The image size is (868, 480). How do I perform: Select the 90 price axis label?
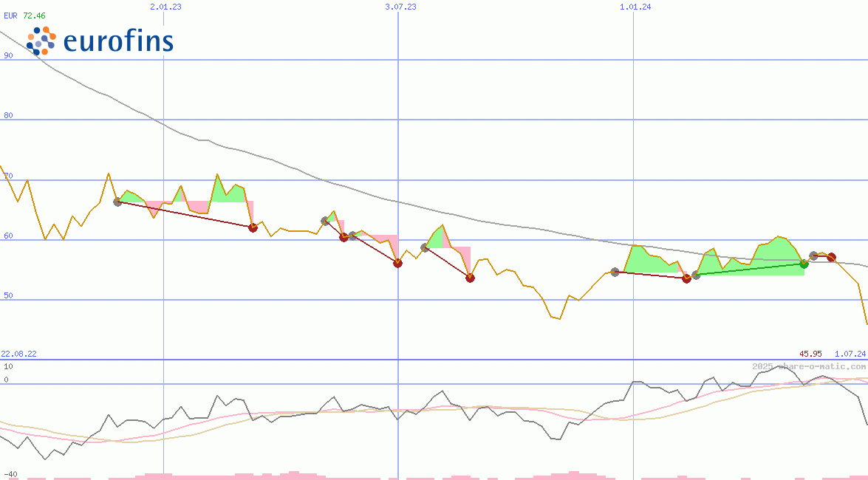[x=8, y=55]
